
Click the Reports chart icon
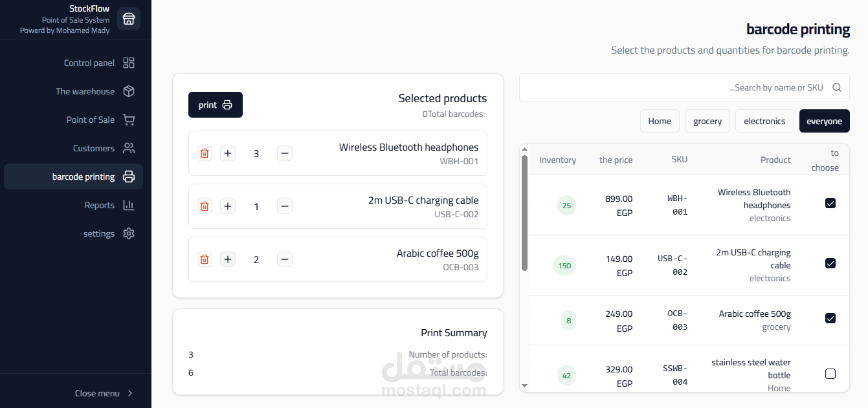[129, 205]
